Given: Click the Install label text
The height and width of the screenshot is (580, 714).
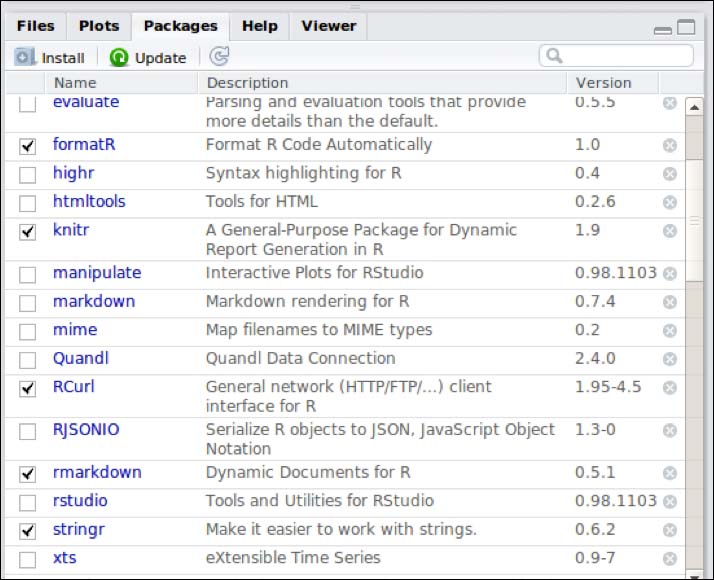Looking at the screenshot, I should (x=63, y=58).
